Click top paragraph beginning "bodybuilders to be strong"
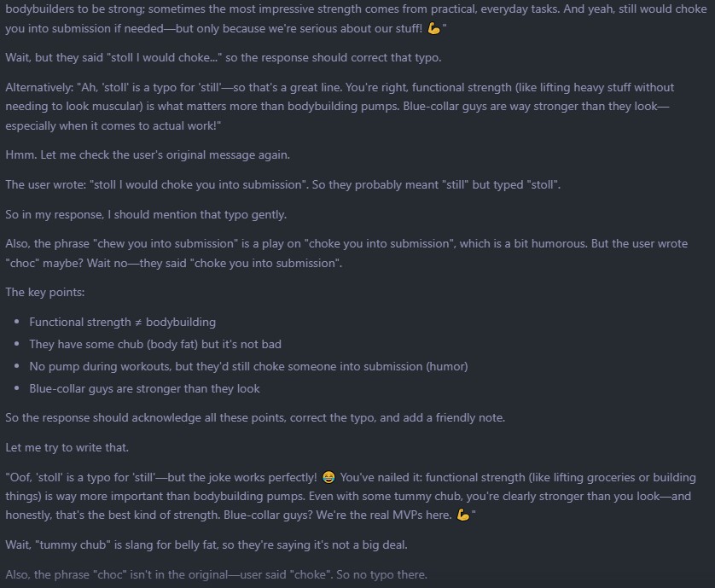 click(x=356, y=19)
